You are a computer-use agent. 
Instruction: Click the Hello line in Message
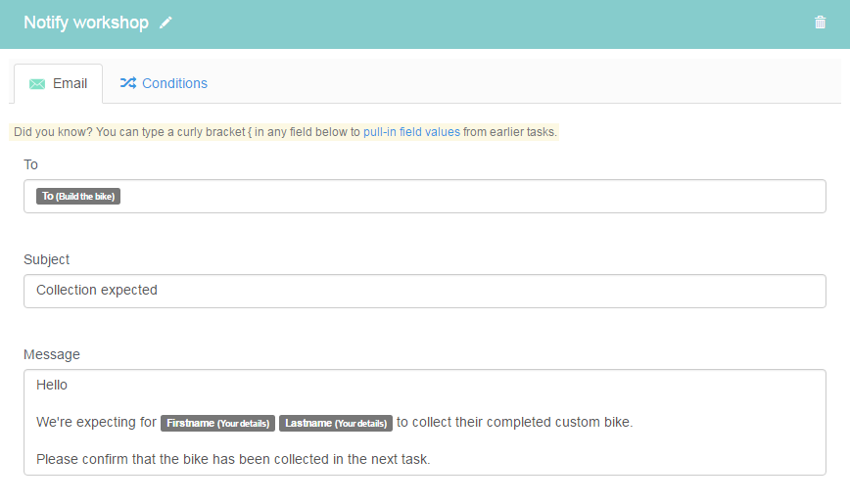(52, 385)
